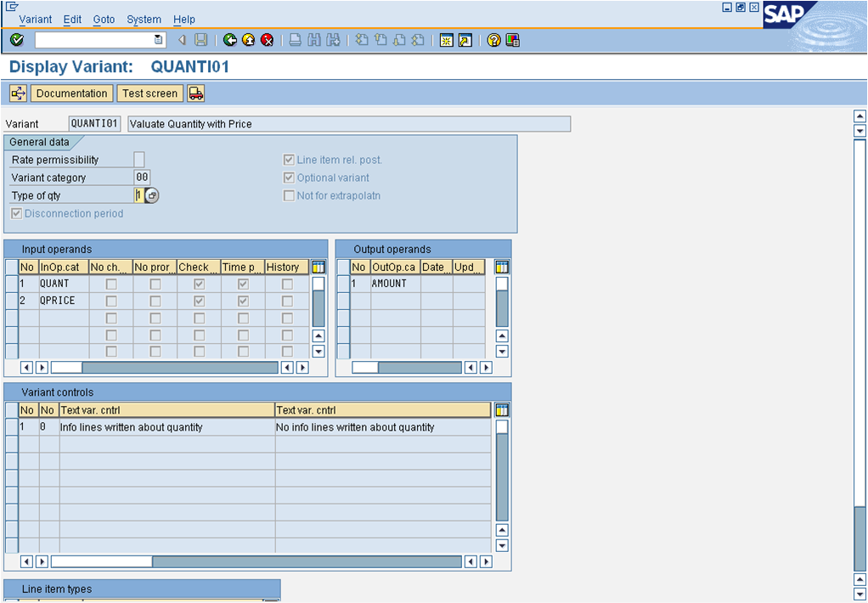Click the Help question mark icon
868x603 pixels.
[493, 40]
